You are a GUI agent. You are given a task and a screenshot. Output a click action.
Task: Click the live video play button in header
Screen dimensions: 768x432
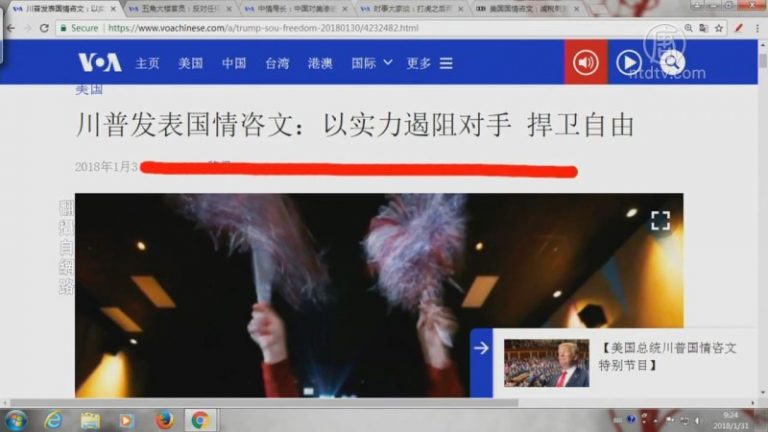pos(628,63)
